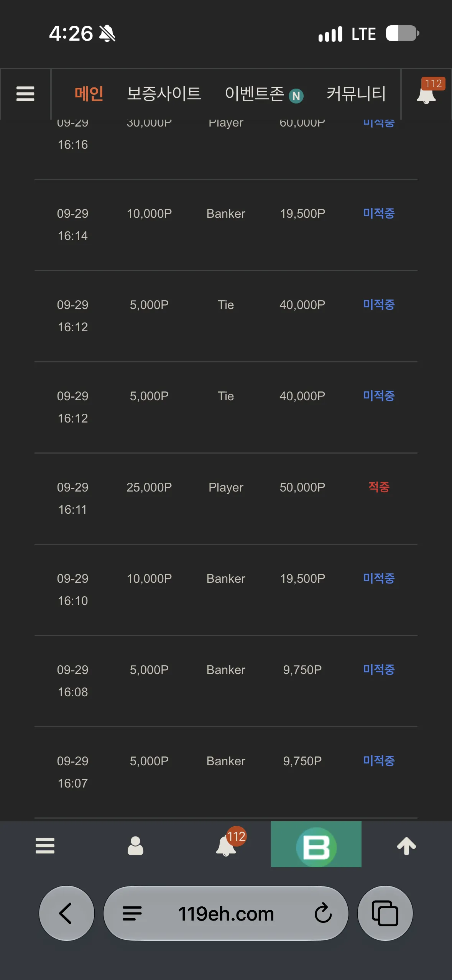Open the browser page options icon
The width and height of the screenshot is (452, 980).
[x=132, y=913]
